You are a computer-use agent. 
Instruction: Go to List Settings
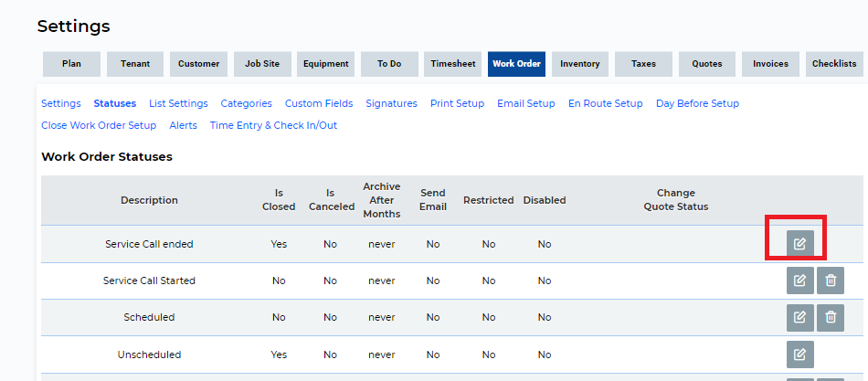click(178, 103)
